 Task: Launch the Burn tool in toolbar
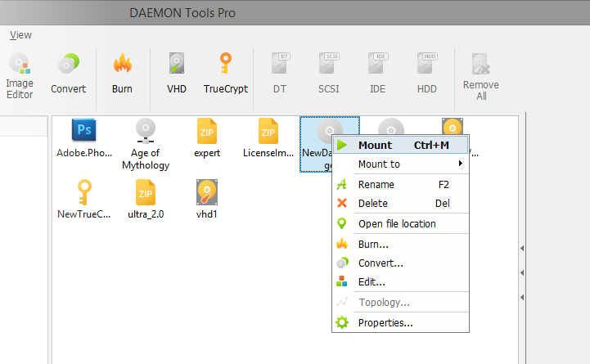click(x=122, y=75)
